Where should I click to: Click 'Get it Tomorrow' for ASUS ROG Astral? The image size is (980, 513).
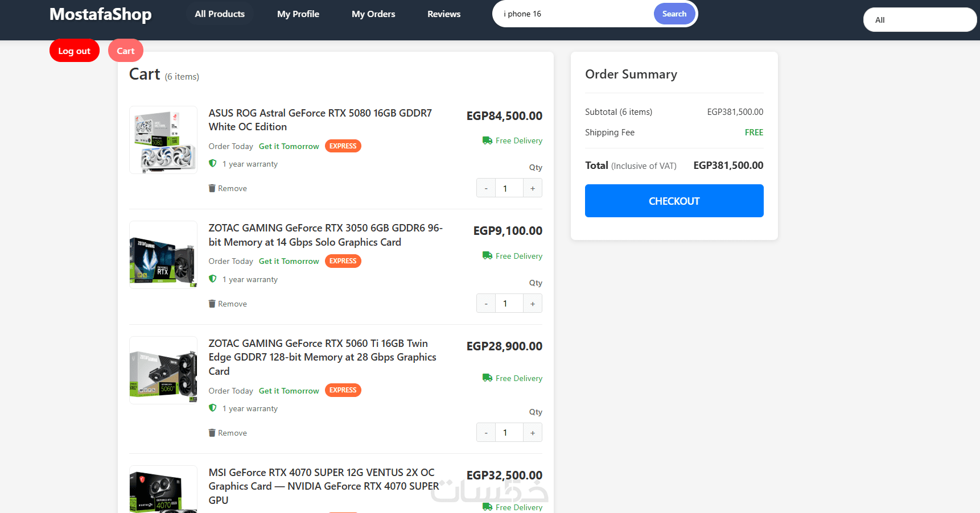(x=289, y=146)
